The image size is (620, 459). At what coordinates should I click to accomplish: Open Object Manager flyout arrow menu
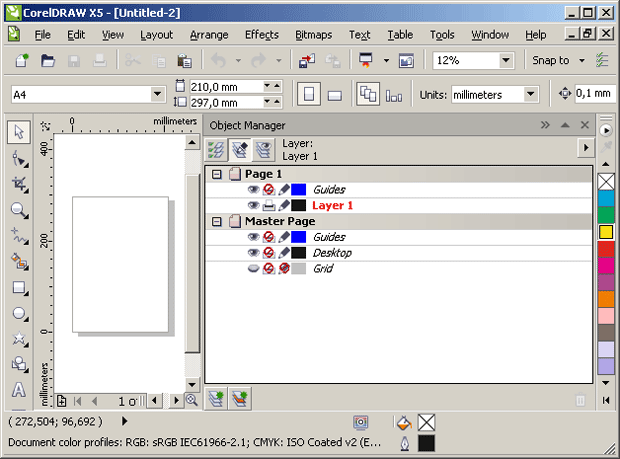[586, 148]
